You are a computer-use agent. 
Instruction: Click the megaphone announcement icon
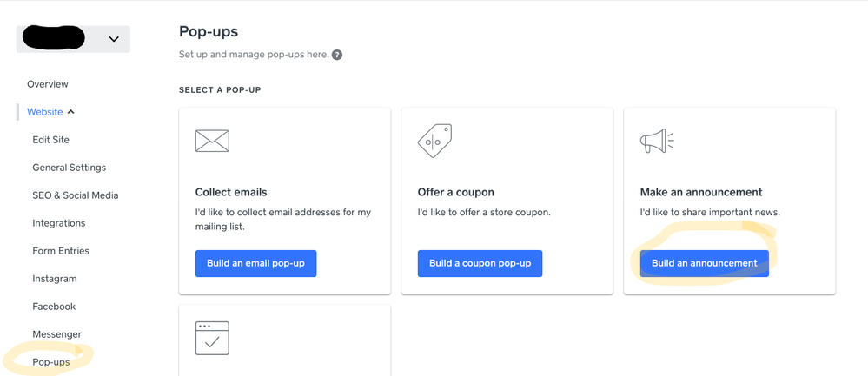click(657, 141)
